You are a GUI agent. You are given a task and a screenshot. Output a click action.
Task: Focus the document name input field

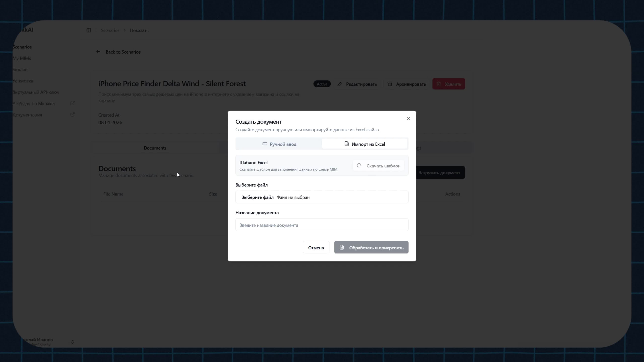pyautogui.click(x=322, y=225)
